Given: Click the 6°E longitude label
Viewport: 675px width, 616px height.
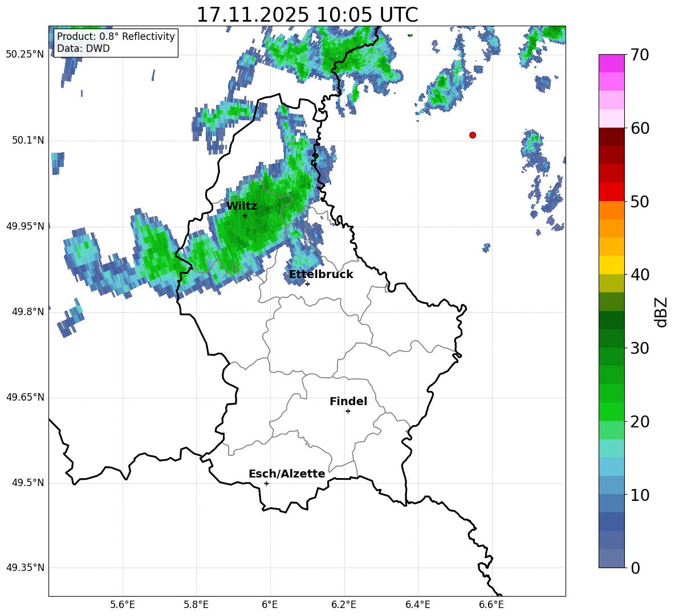Looking at the screenshot, I should [x=270, y=605].
